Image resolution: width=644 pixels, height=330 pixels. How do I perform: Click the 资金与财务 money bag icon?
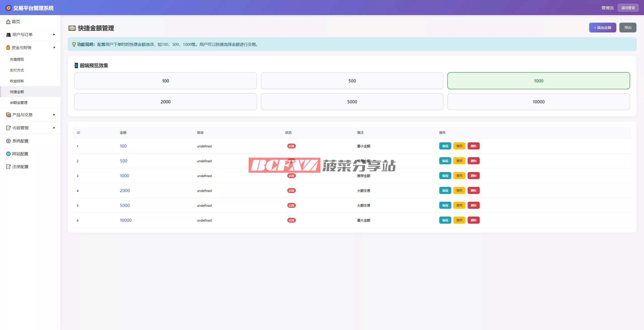coord(8,48)
